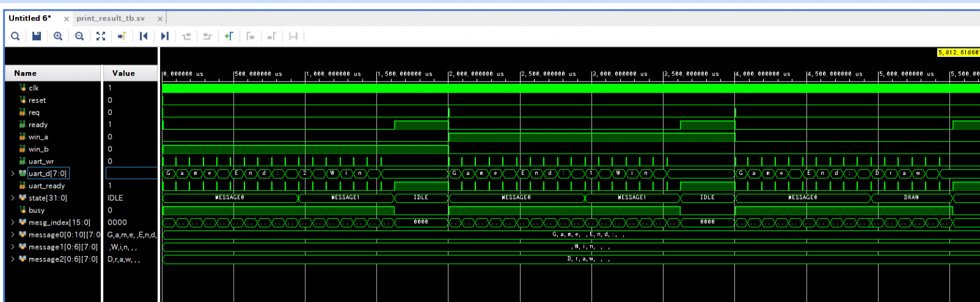Add a marker using the green plus icon
Viewport: 980px width, 302px height.
pyautogui.click(x=228, y=36)
